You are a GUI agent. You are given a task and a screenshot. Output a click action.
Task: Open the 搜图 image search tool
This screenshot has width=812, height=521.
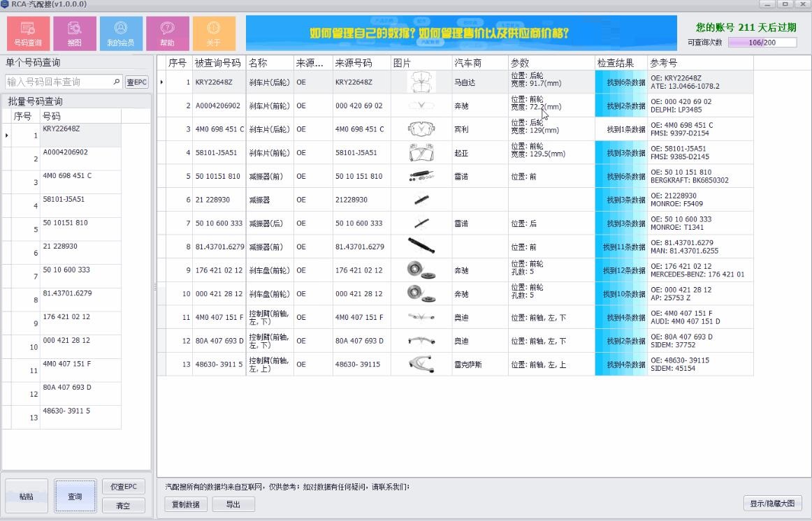[x=75, y=33]
